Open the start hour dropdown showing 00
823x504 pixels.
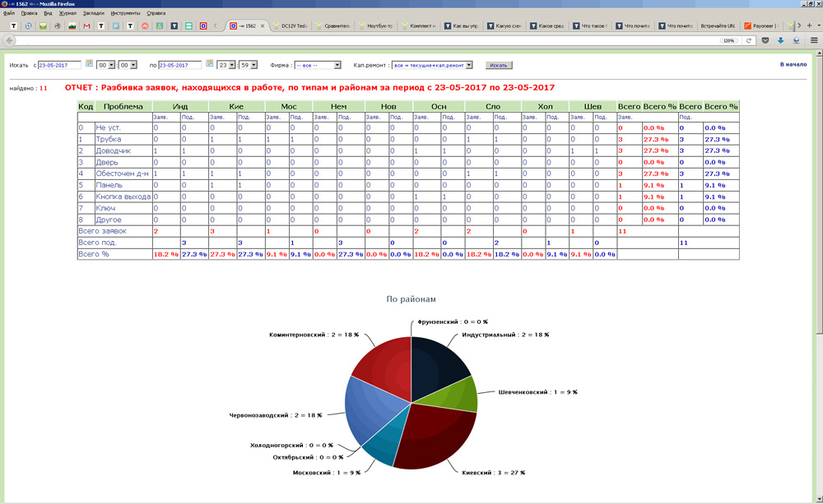pos(105,64)
